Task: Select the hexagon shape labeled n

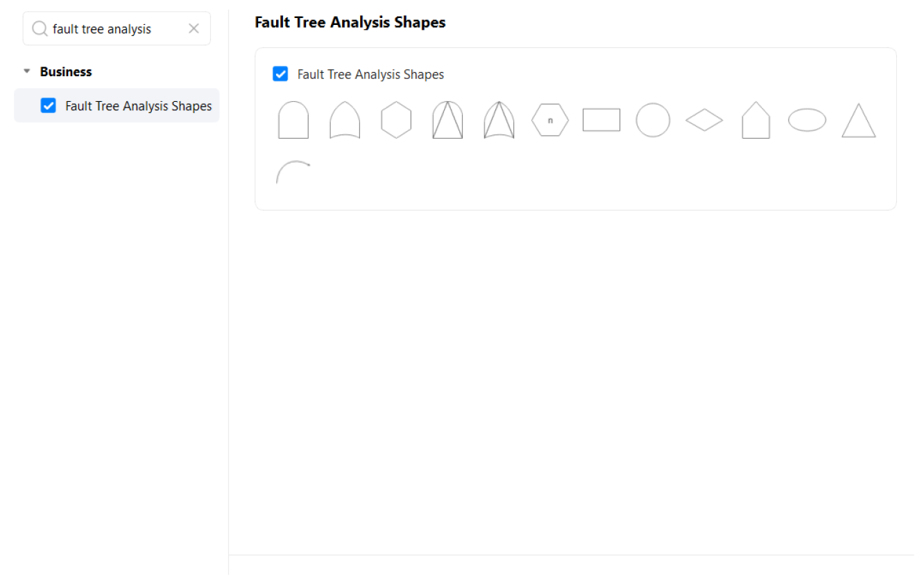Action: [x=550, y=120]
